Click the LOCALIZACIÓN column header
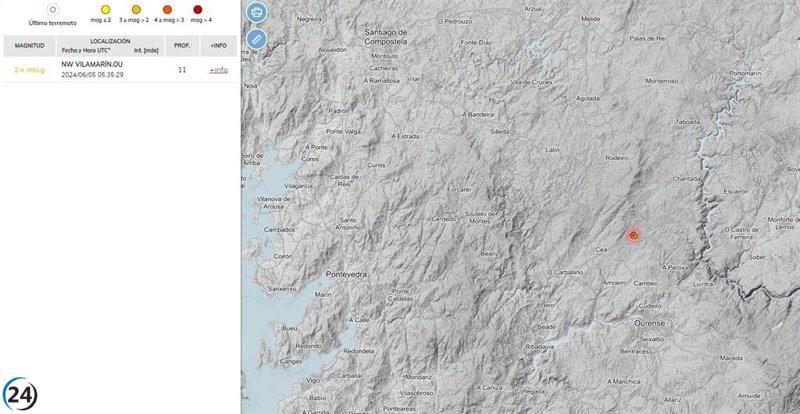Viewport: 800px width, 414px height. coord(110,42)
